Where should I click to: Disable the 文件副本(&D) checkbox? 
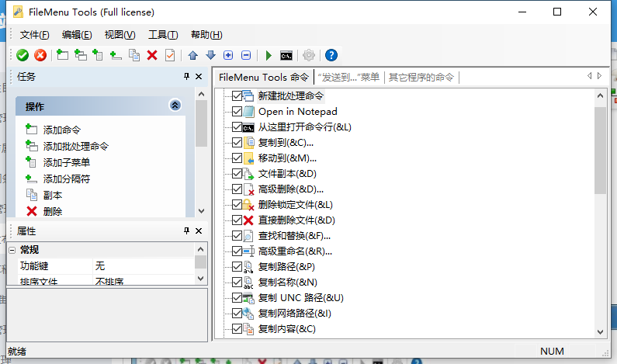[x=237, y=173]
